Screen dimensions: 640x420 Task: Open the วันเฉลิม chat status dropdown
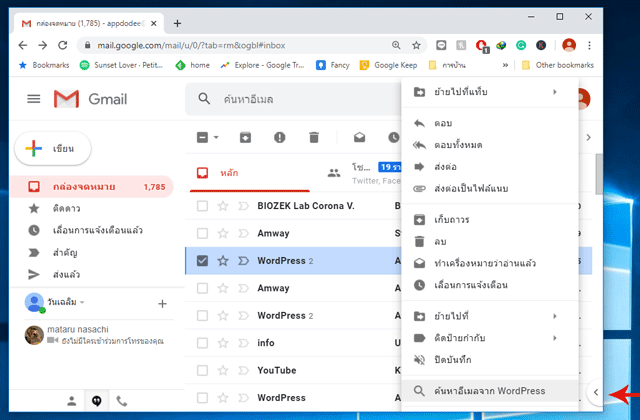(x=82, y=302)
